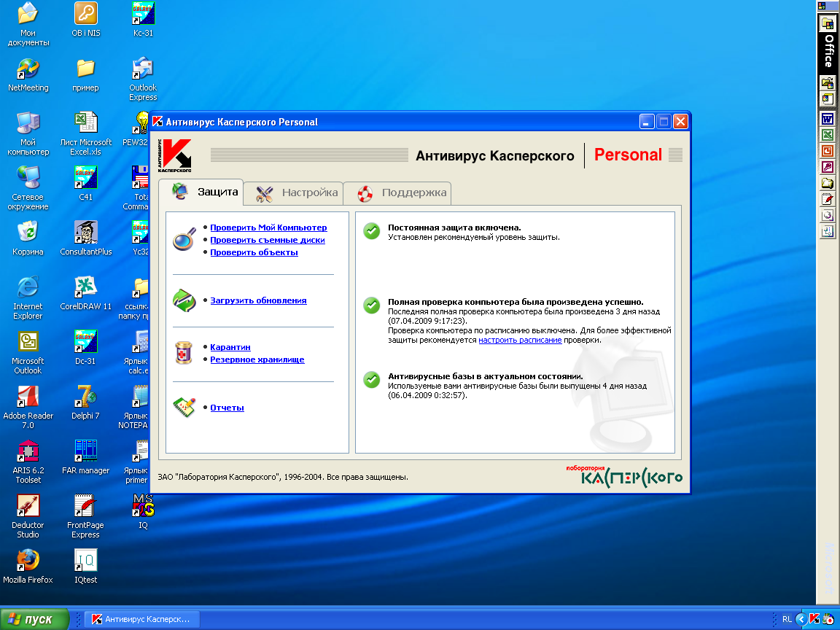Open the Kc-31 desktop shortcut
The height and width of the screenshot is (630, 840).
click(x=143, y=19)
